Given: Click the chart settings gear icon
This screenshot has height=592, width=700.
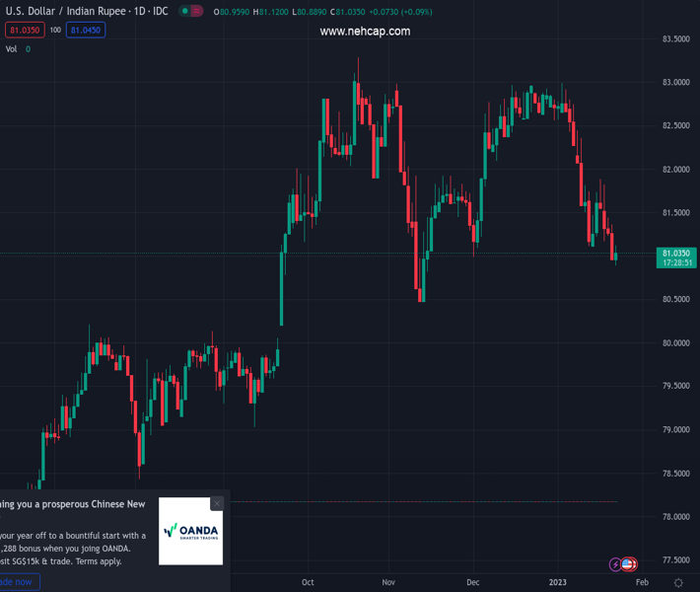Looking at the screenshot, I should (678, 583).
